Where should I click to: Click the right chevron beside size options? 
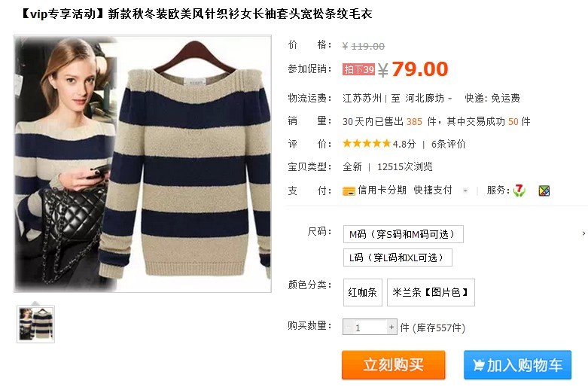click(x=583, y=233)
